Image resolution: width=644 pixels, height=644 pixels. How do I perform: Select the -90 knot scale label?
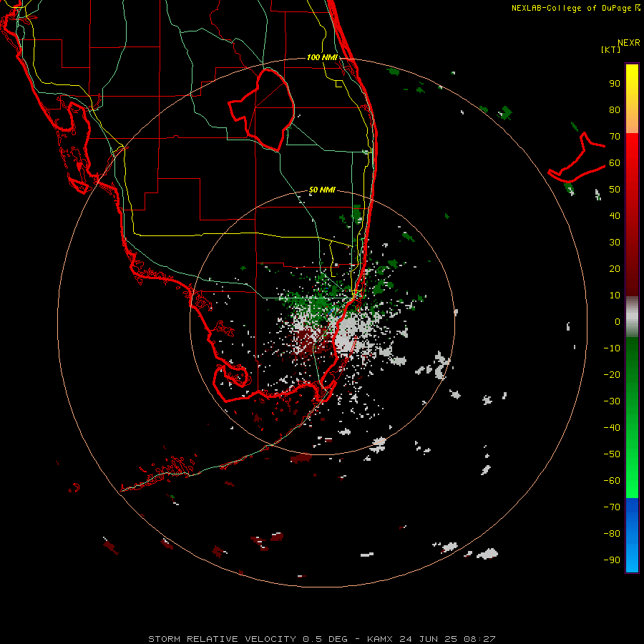pos(612,560)
